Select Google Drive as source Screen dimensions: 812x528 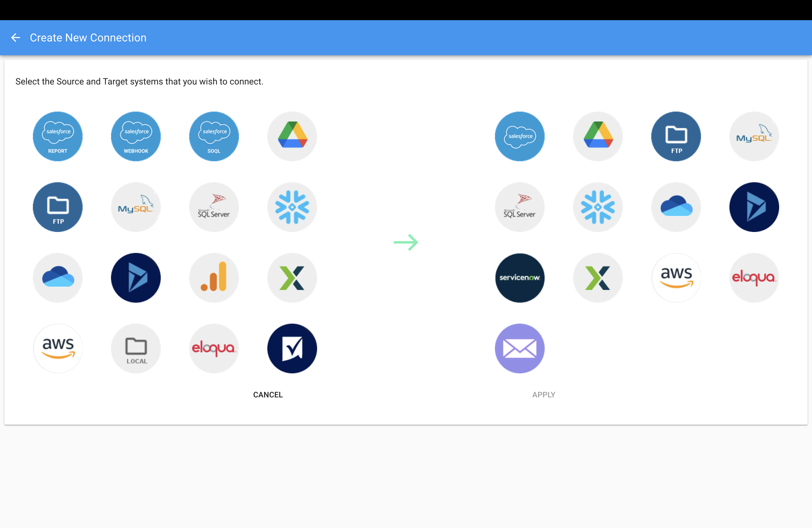[x=292, y=136]
